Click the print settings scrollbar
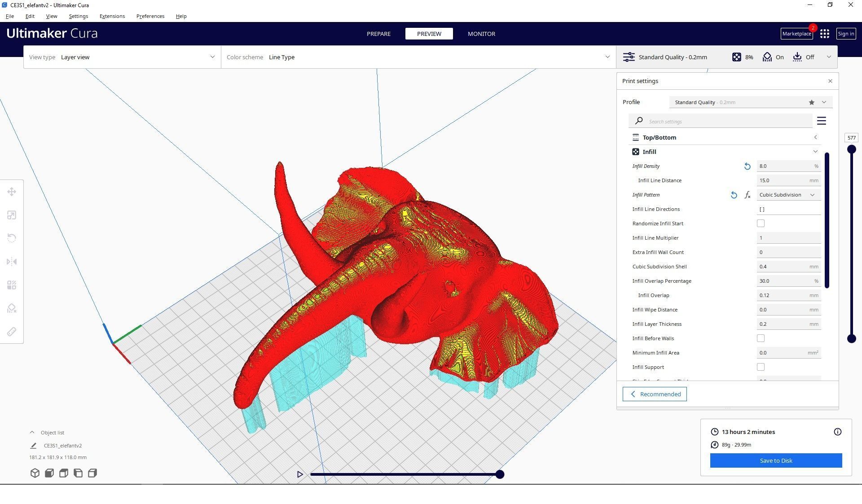This screenshot has height=504, width=862. click(827, 220)
